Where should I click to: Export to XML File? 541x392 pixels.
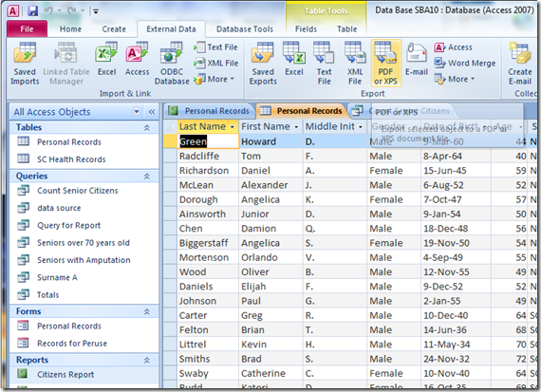(355, 64)
